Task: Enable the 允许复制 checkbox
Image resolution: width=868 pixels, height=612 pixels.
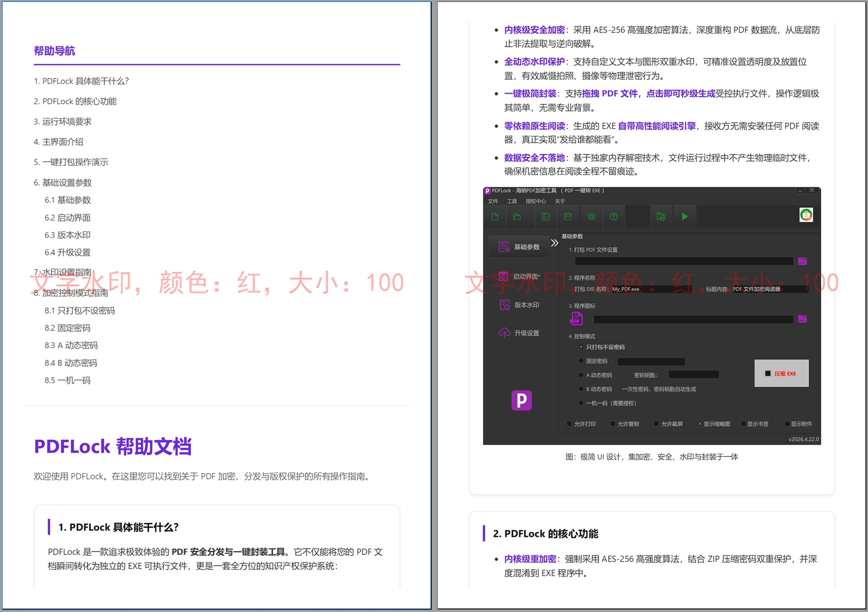Action: [x=613, y=424]
